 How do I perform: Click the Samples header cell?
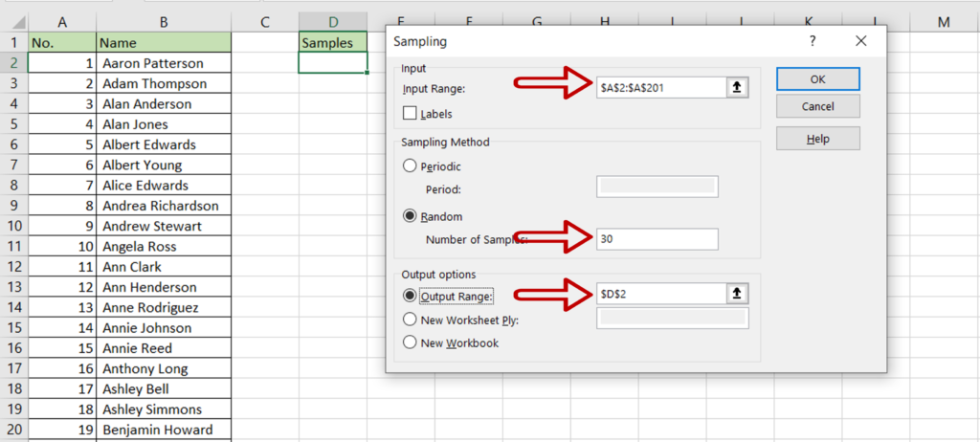(x=333, y=42)
